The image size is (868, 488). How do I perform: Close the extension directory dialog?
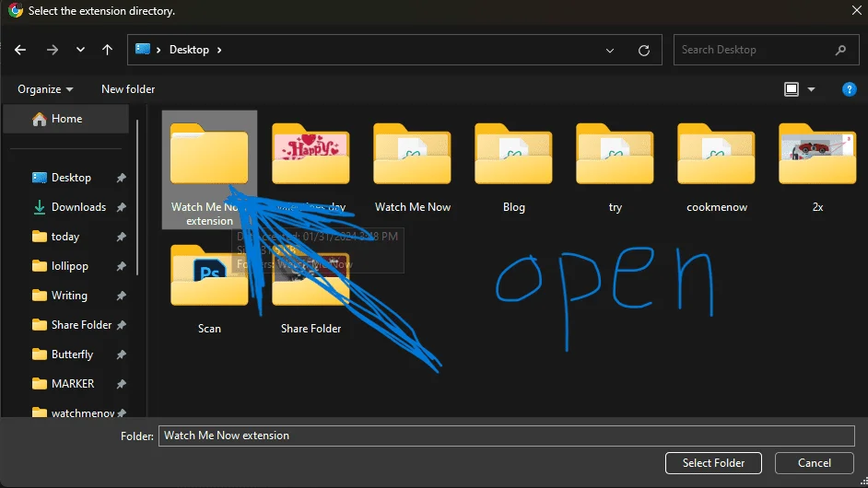click(x=856, y=10)
